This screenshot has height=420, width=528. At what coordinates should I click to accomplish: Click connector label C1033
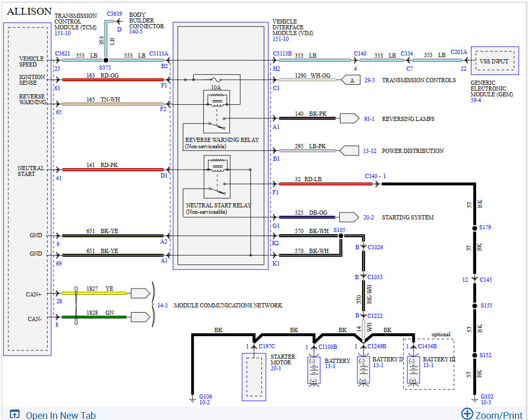[x=375, y=277]
